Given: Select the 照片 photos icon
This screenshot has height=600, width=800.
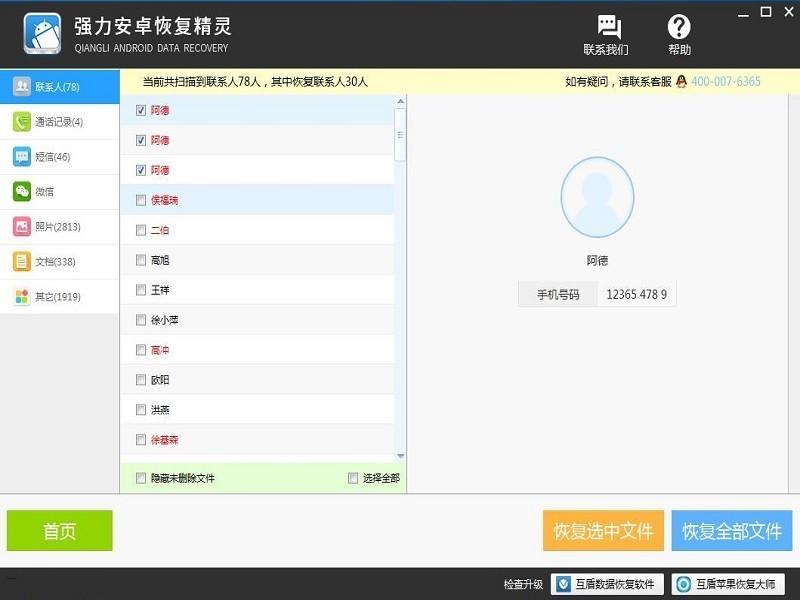Looking at the screenshot, I should tap(21, 227).
